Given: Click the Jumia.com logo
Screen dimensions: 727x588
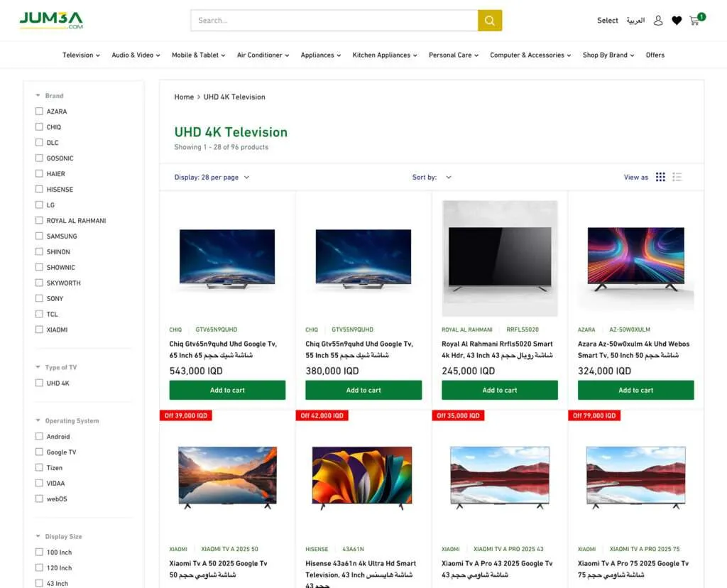Looking at the screenshot, I should pos(51,21).
